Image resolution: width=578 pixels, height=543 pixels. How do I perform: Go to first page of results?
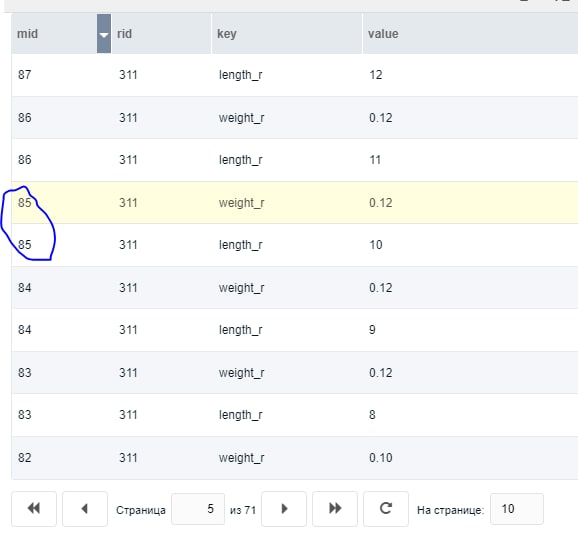click(x=34, y=509)
